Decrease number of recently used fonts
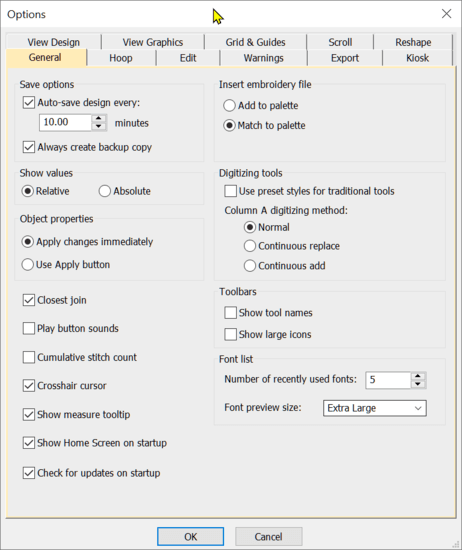The image size is (462, 550). 418,384
